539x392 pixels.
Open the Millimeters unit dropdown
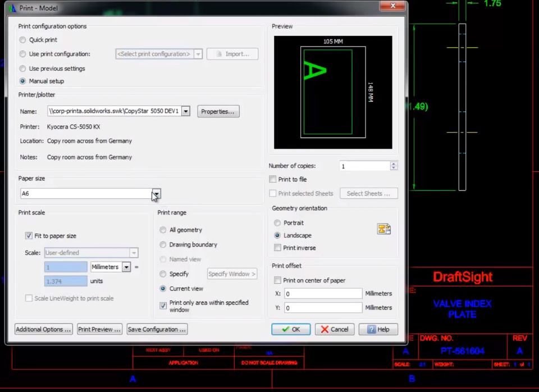(126, 267)
